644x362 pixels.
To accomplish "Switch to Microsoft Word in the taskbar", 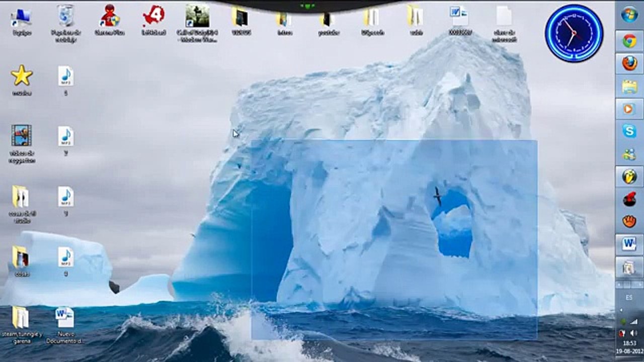I will pyautogui.click(x=629, y=244).
